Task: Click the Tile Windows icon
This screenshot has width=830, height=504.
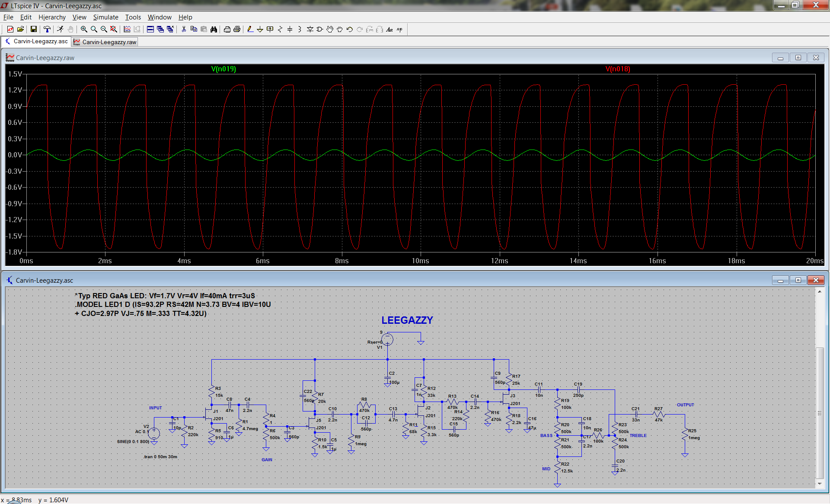Action: click(x=150, y=29)
